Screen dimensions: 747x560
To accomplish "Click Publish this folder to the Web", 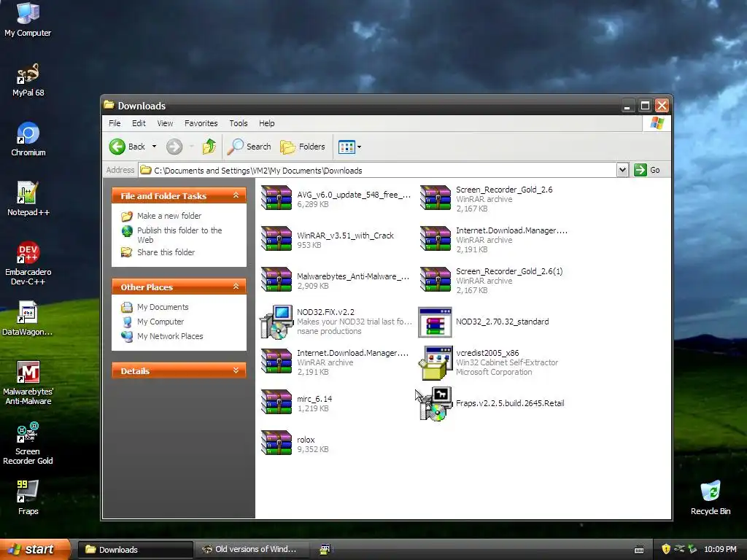I will (179, 235).
